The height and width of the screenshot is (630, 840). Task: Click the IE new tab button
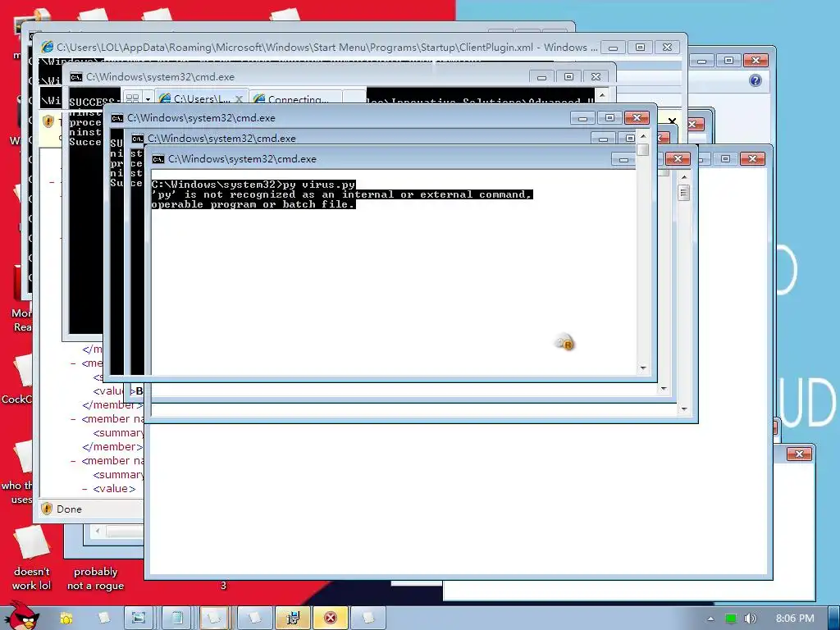coord(354,98)
